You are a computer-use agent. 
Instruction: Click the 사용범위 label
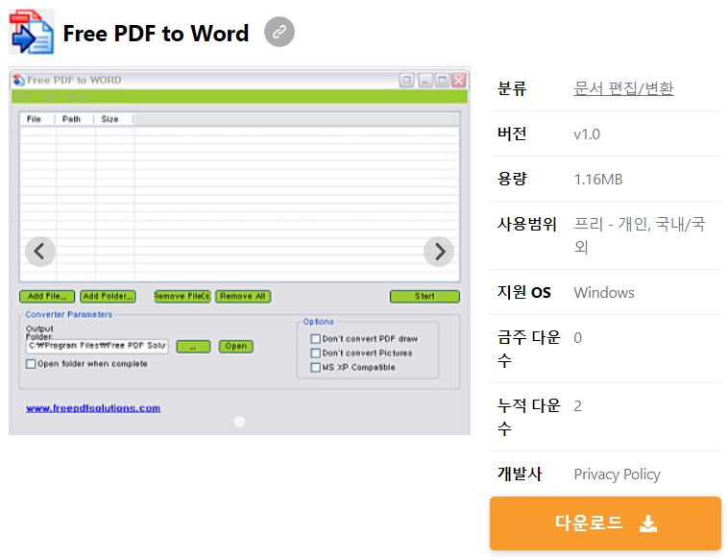[526, 224]
